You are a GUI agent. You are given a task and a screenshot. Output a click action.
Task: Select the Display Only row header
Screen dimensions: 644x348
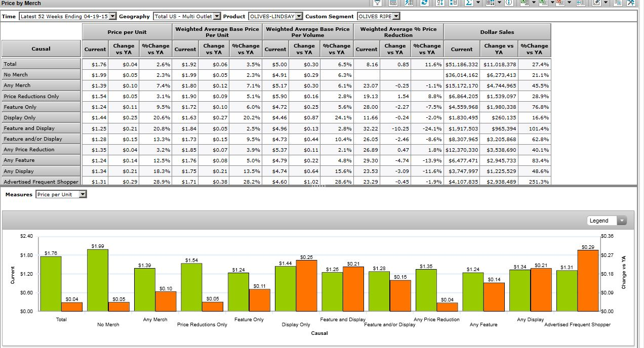pos(41,117)
